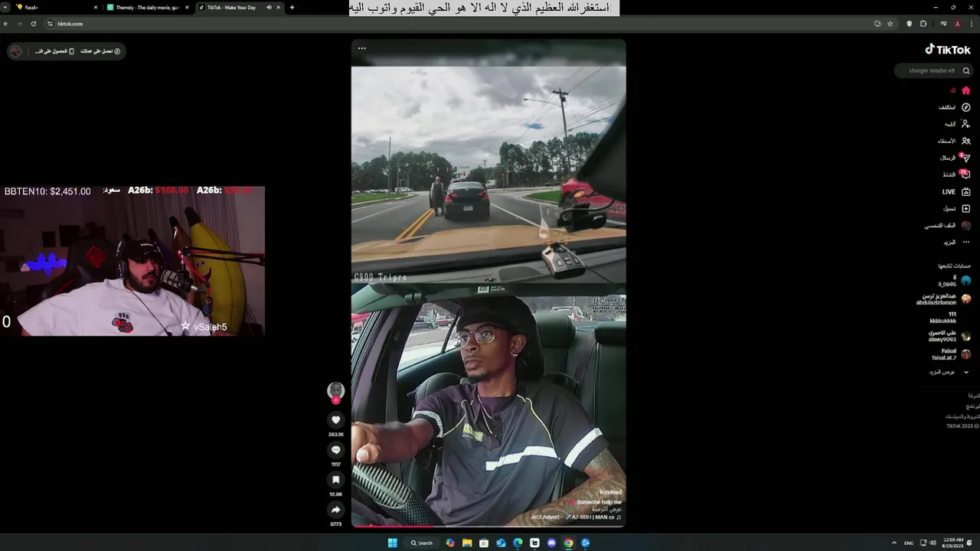Close the Fasel+ tab
The image size is (980, 551).
click(x=96, y=7)
